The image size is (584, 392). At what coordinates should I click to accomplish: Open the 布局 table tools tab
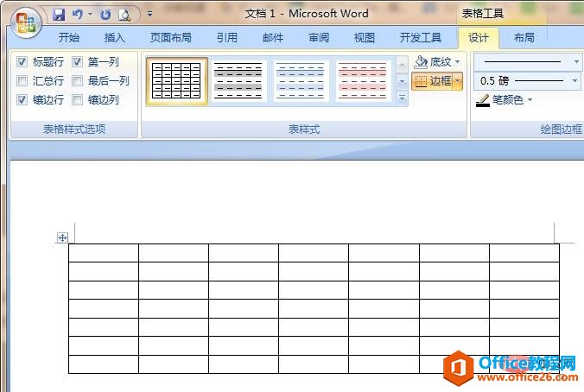click(x=524, y=38)
